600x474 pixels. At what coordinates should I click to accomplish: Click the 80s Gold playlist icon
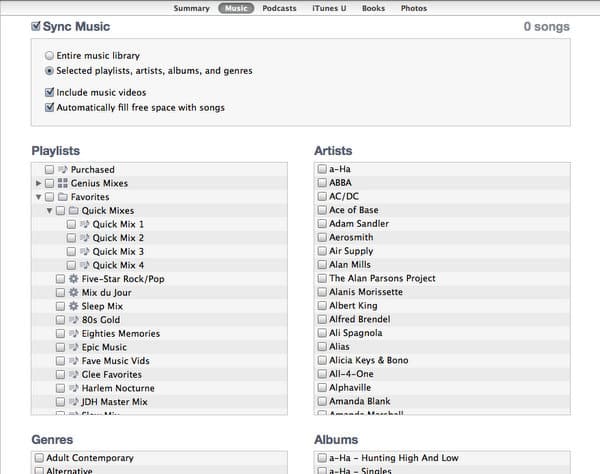(73, 320)
